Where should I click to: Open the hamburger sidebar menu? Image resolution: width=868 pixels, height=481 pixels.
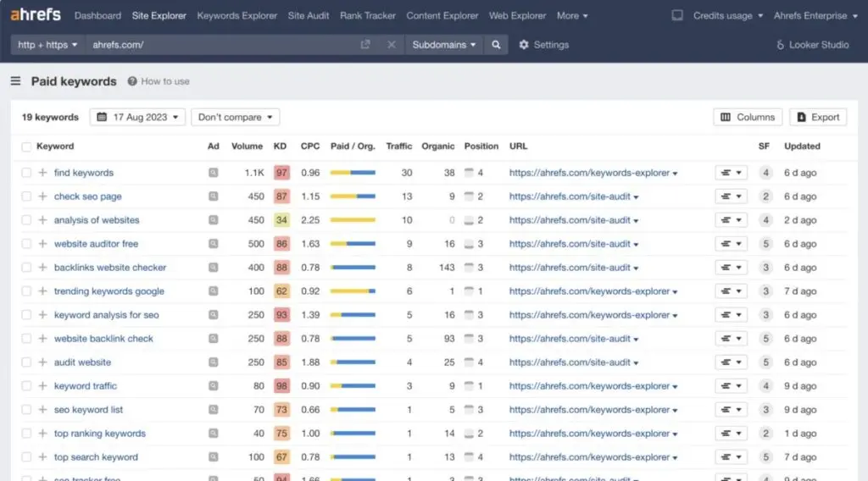(15, 81)
